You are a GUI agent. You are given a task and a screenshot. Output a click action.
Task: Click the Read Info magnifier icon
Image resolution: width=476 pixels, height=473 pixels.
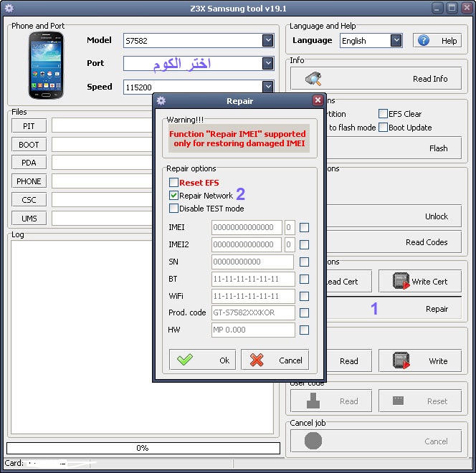313,78
